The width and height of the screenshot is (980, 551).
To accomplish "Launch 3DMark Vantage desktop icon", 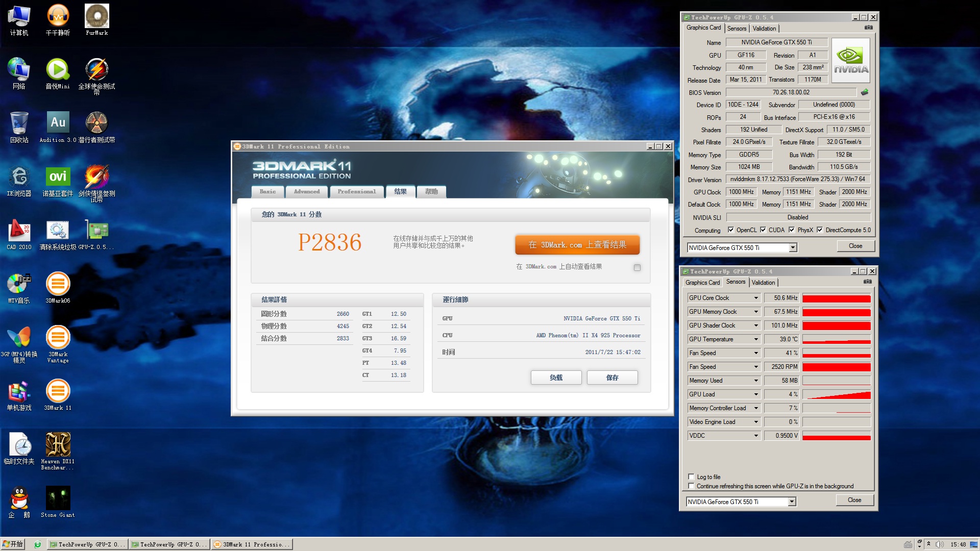I will click(x=58, y=344).
